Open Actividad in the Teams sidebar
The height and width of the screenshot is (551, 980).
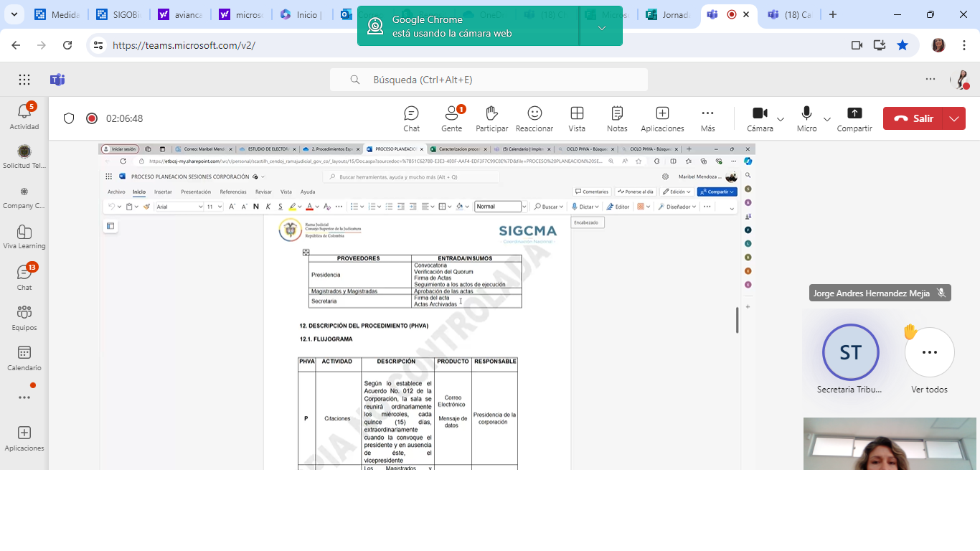[24, 116]
